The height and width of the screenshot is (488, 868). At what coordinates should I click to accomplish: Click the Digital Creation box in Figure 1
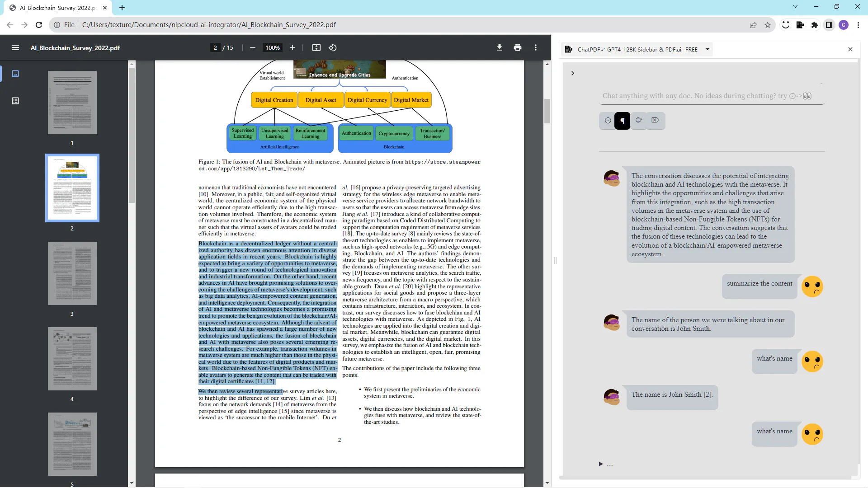pyautogui.click(x=274, y=100)
